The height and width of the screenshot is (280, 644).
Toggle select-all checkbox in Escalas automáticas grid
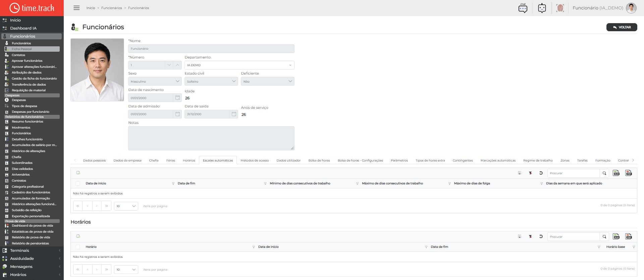coord(78,183)
